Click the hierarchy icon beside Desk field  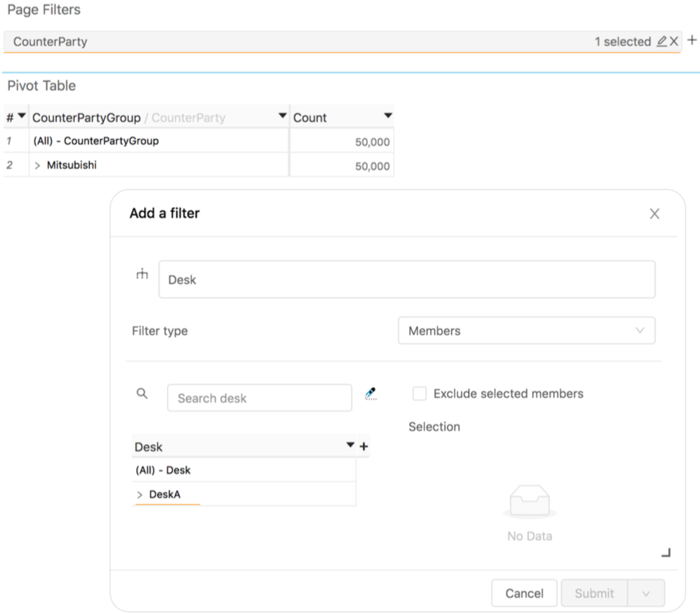point(142,274)
